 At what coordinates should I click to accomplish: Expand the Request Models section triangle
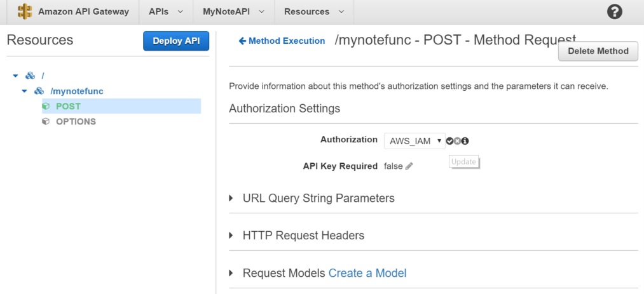[231, 272]
